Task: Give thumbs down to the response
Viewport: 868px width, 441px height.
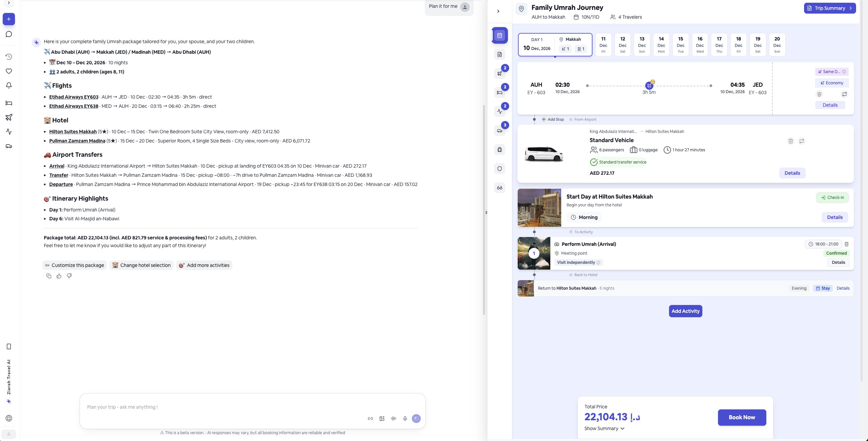Action: point(69,276)
